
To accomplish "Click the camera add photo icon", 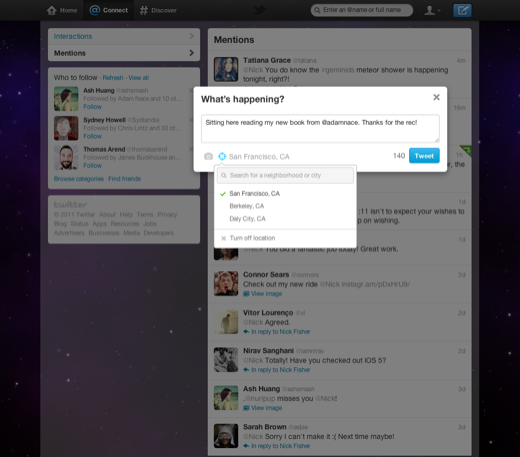I will click(x=208, y=156).
